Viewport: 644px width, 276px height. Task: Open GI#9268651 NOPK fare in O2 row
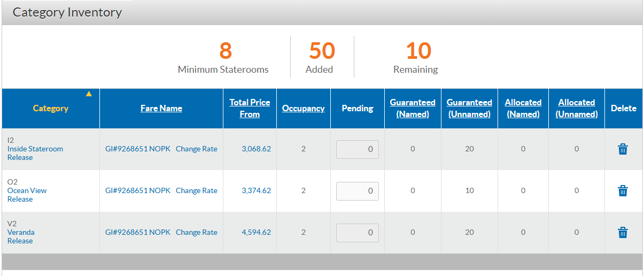click(x=138, y=190)
